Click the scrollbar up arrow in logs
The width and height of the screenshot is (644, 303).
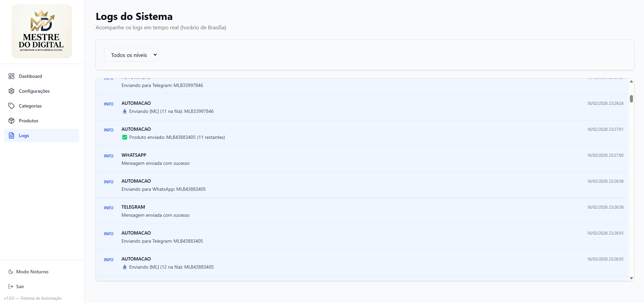pyautogui.click(x=631, y=81)
